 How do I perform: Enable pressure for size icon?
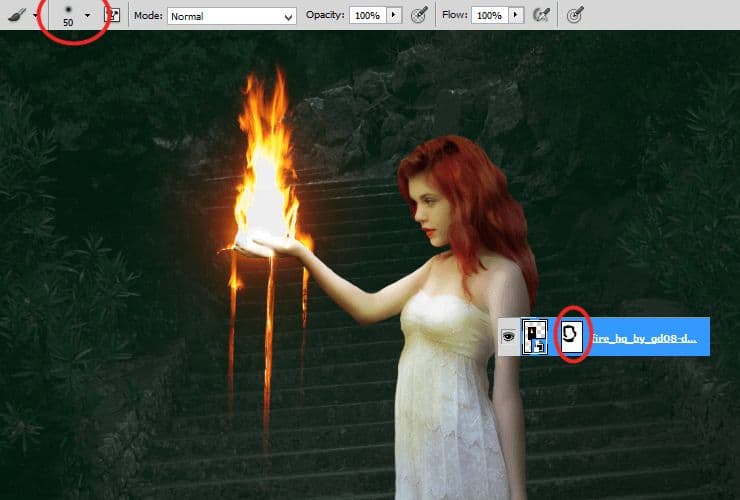(575, 15)
